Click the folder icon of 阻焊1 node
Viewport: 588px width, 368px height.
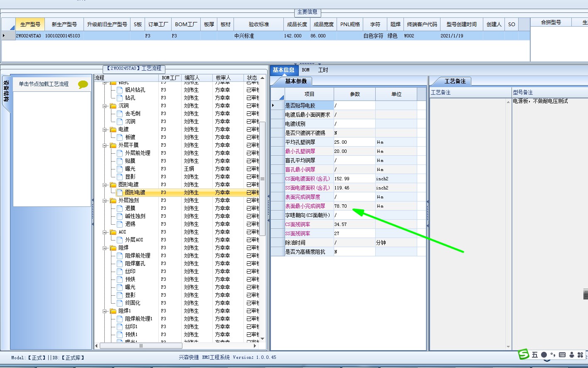(113, 311)
